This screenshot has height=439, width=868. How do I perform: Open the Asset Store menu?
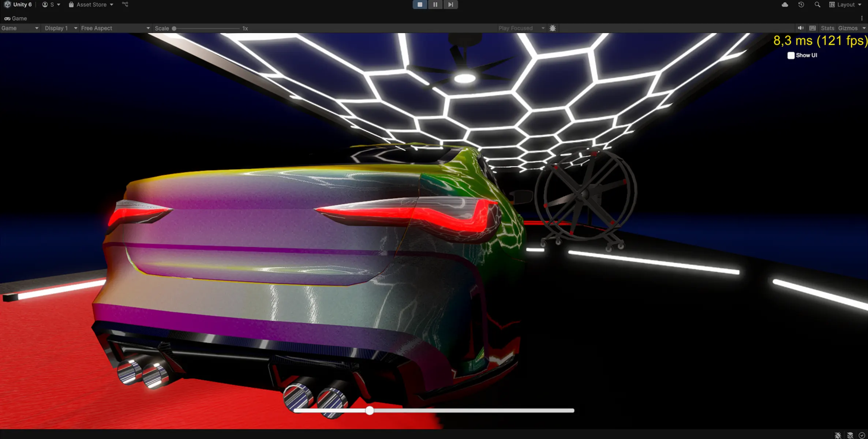[91, 4]
